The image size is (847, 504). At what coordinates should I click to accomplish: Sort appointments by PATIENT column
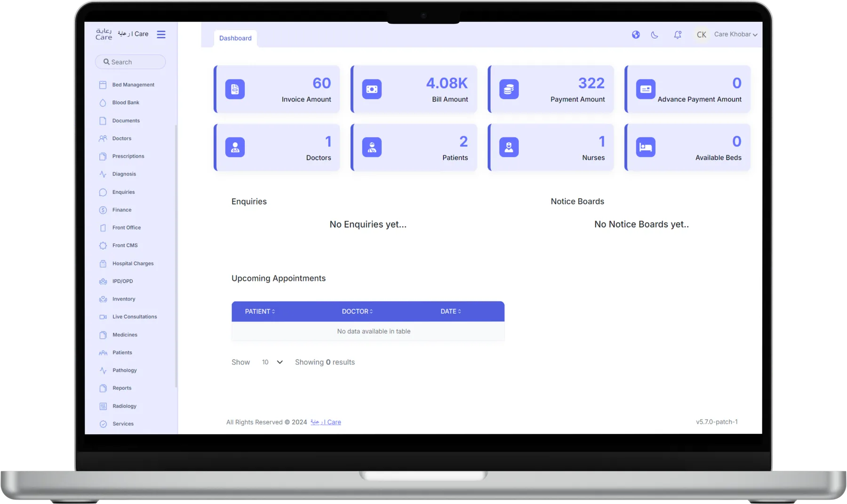[x=260, y=312]
